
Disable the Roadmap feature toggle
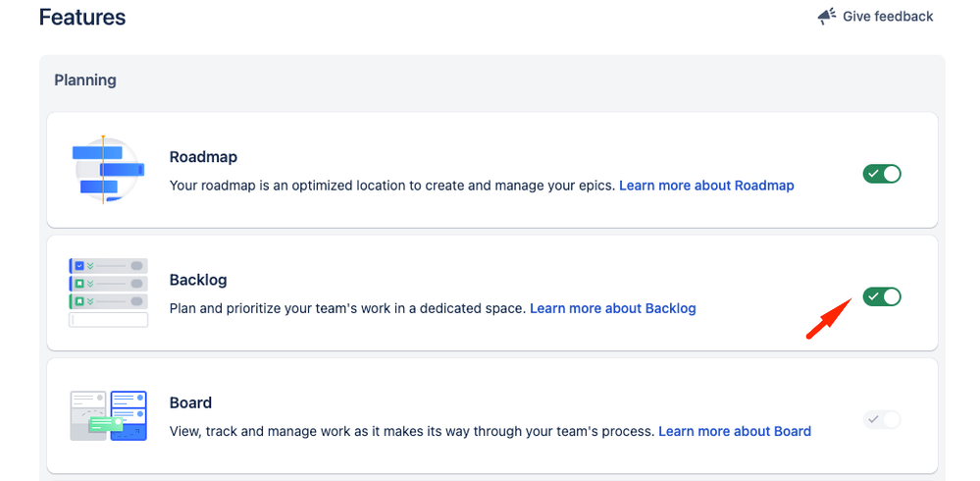882,174
